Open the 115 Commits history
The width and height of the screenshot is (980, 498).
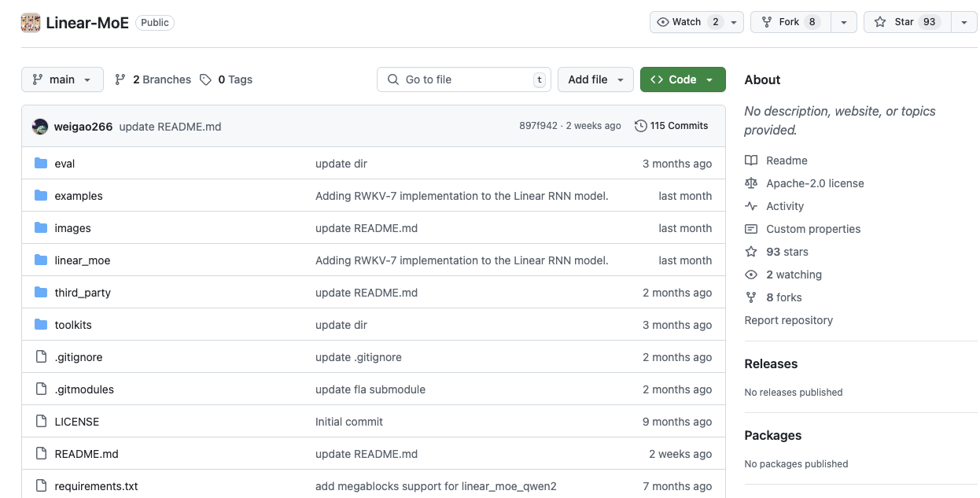[x=672, y=126]
